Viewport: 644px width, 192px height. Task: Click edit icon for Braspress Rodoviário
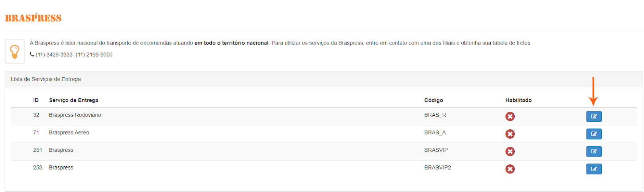(x=594, y=116)
